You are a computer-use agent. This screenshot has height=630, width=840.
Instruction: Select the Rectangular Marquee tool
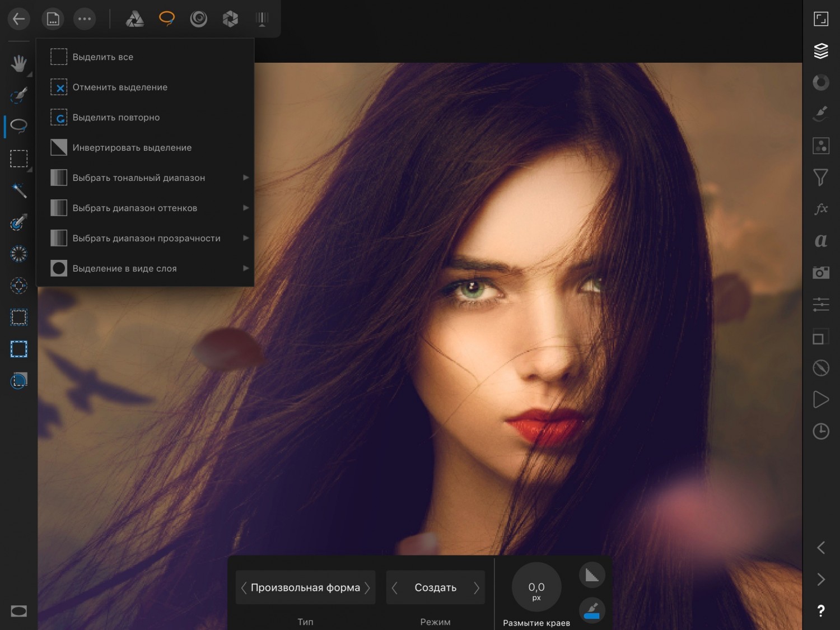pos(19,158)
